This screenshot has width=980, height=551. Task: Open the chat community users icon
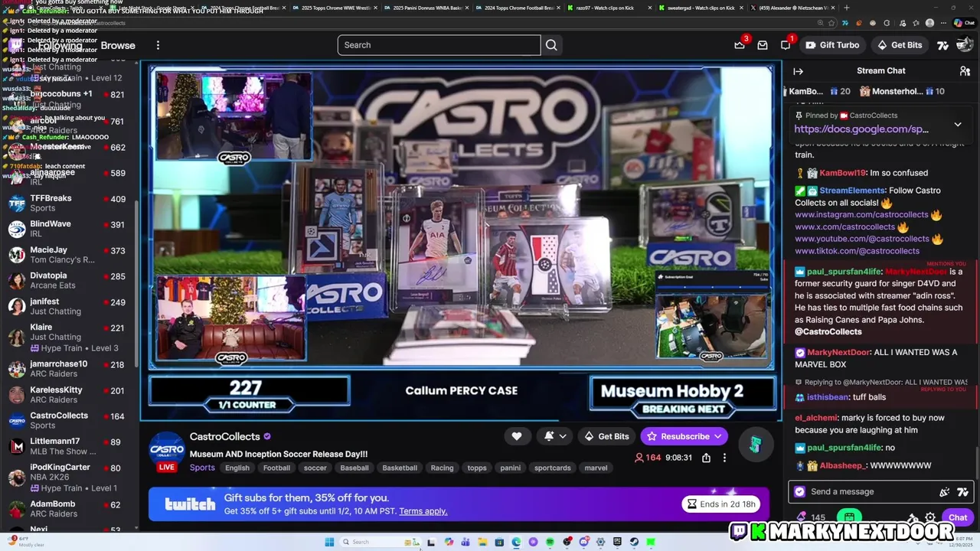coord(965,71)
